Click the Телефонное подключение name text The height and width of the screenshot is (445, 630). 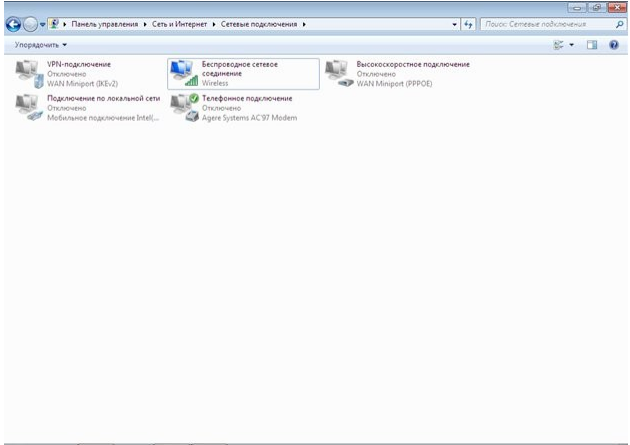[x=247, y=98]
